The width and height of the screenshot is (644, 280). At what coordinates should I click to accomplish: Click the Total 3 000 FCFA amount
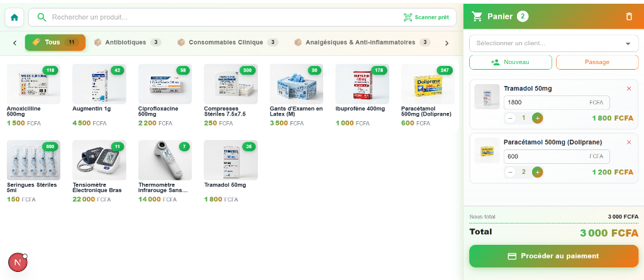point(609,233)
